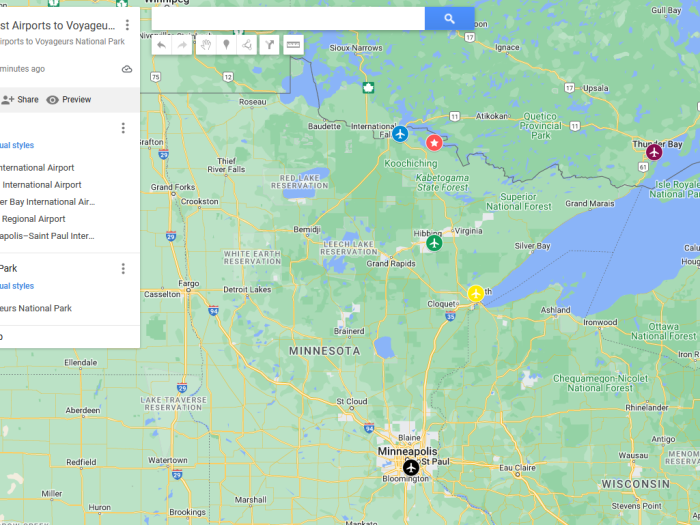Click the green maple leaf highway shield
The height and width of the screenshot is (525, 700).
coord(368,88)
